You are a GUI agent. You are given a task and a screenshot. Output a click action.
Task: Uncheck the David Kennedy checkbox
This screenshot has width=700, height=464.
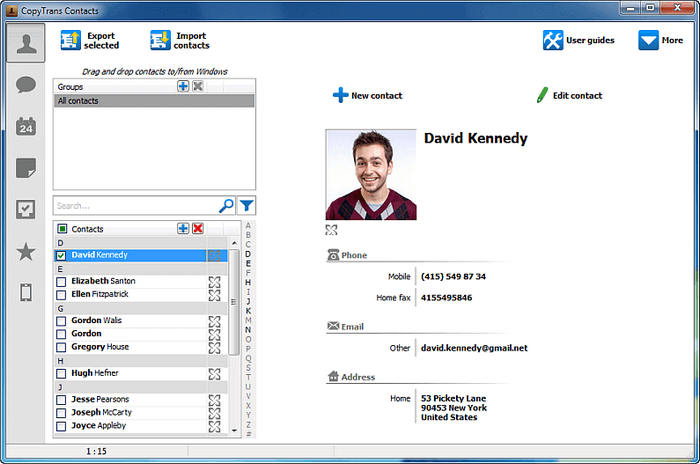[61, 255]
